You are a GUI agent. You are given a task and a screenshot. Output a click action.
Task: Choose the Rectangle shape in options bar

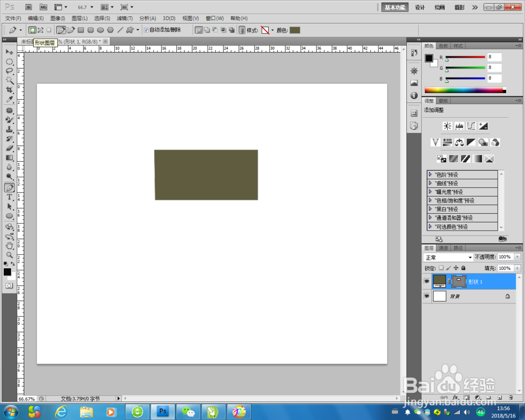coord(81,30)
